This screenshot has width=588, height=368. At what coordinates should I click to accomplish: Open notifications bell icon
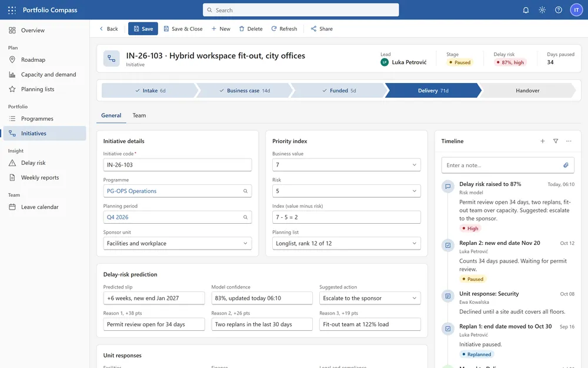pos(526,10)
